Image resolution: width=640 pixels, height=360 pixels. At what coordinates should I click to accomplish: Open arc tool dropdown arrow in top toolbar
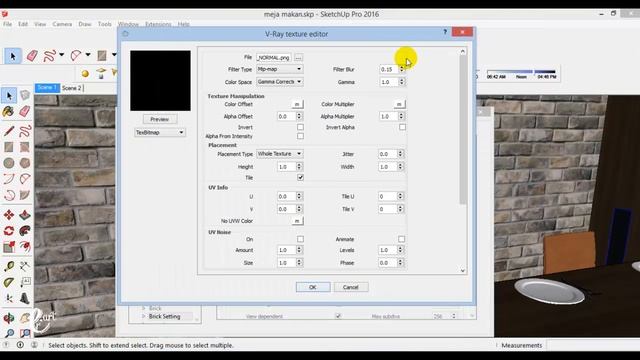click(x=88, y=54)
